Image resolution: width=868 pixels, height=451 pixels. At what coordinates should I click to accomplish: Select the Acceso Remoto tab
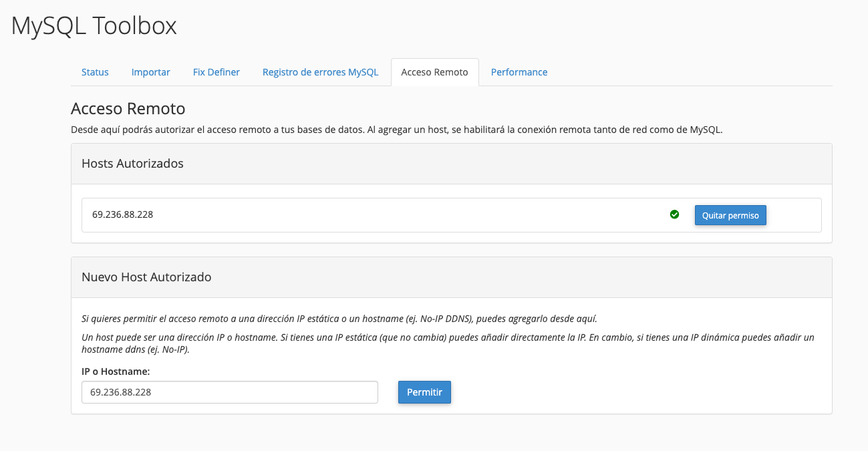point(435,72)
